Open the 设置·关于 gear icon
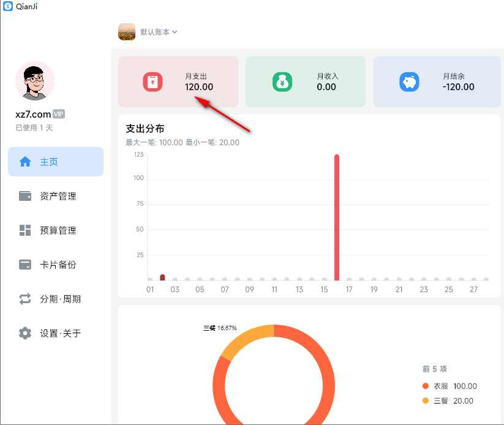The width and height of the screenshot is (504, 425). coord(25,333)
